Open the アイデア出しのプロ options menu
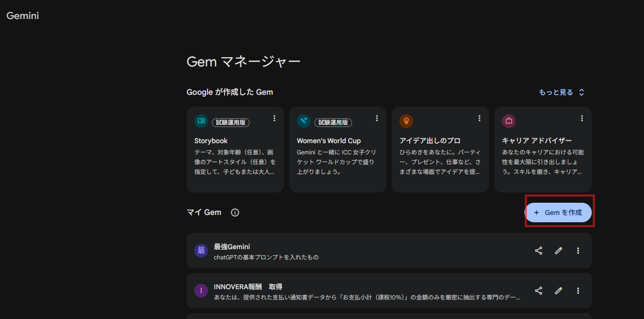The height and width of the screenshot is (319, 644). pos(479,118)
